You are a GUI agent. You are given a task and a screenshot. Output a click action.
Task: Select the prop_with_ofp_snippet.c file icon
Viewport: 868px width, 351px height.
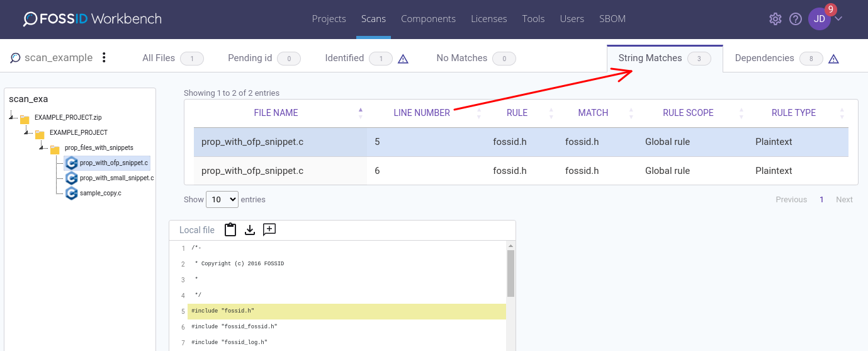[x=71, y=163]
